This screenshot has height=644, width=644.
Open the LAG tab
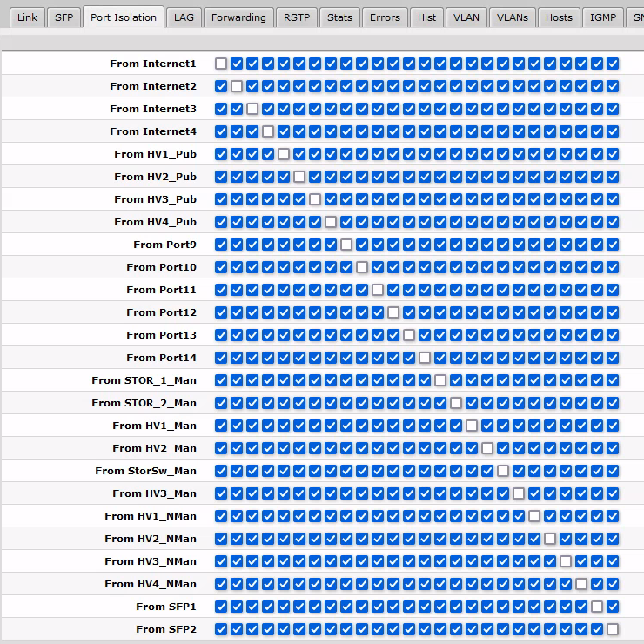pyautogui.click(x=184, y=17)
